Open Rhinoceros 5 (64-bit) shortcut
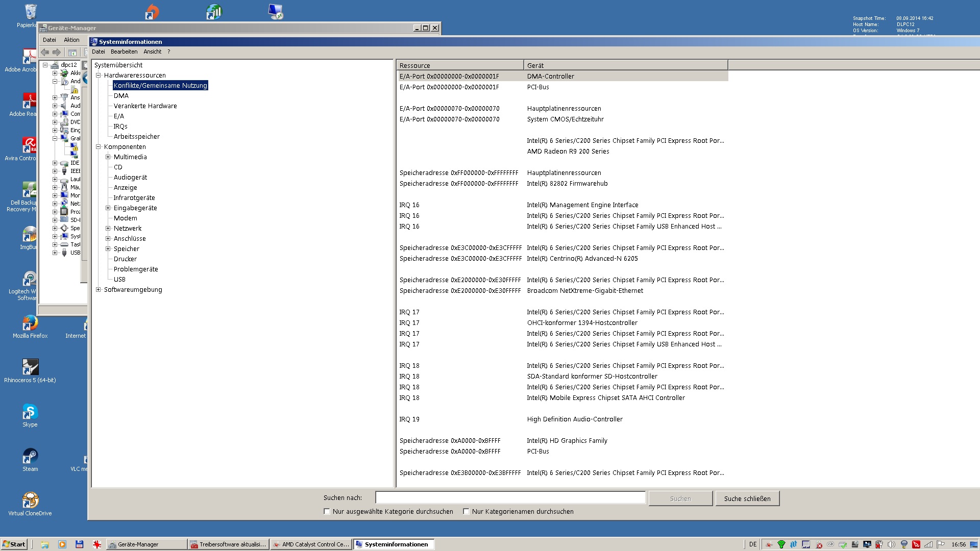 [30, 368]
